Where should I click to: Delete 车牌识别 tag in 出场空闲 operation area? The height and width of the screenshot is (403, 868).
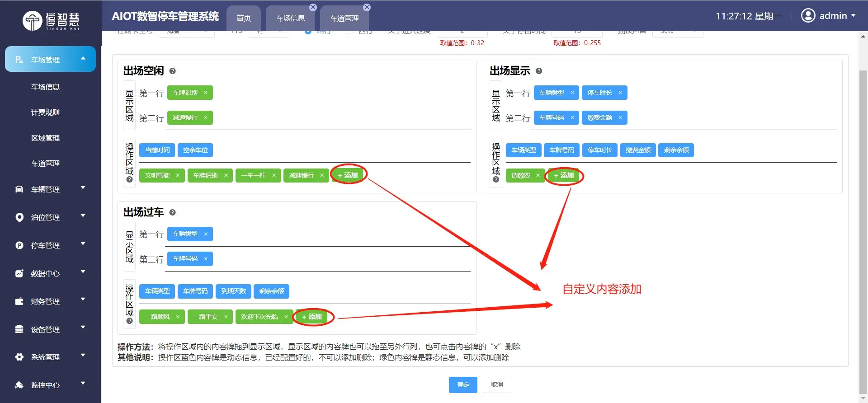[x=226, y=175]
